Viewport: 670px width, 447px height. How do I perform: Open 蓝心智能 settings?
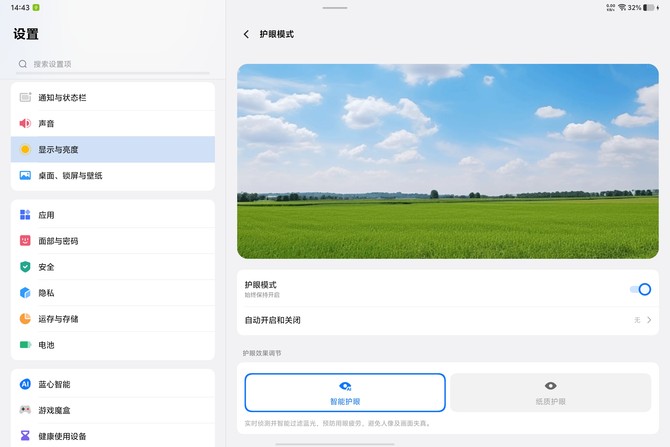click(x=113, y=384)
